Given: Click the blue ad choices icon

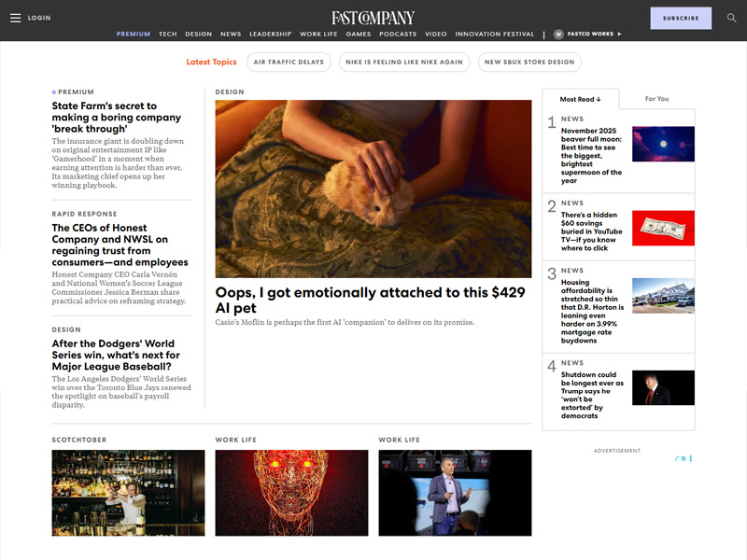Looking at the screenshot, I should 680,458.
